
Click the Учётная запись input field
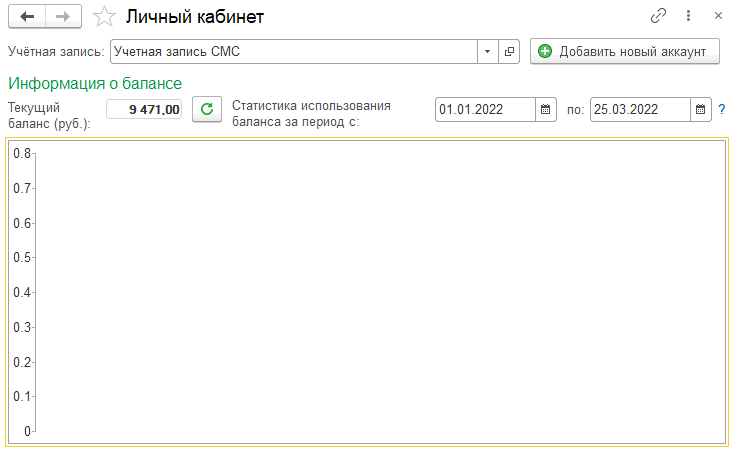(294, 51)
